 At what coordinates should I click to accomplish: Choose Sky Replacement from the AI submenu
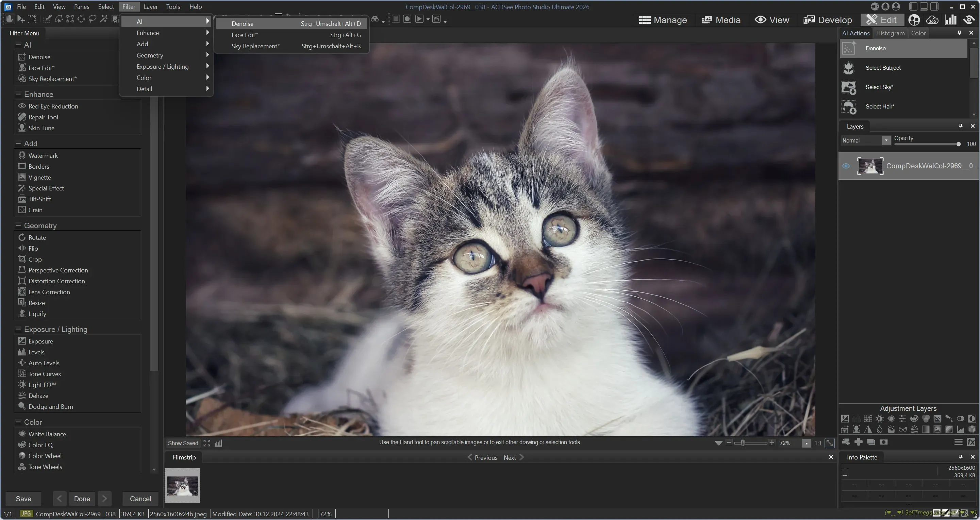[x=255, y=46]
